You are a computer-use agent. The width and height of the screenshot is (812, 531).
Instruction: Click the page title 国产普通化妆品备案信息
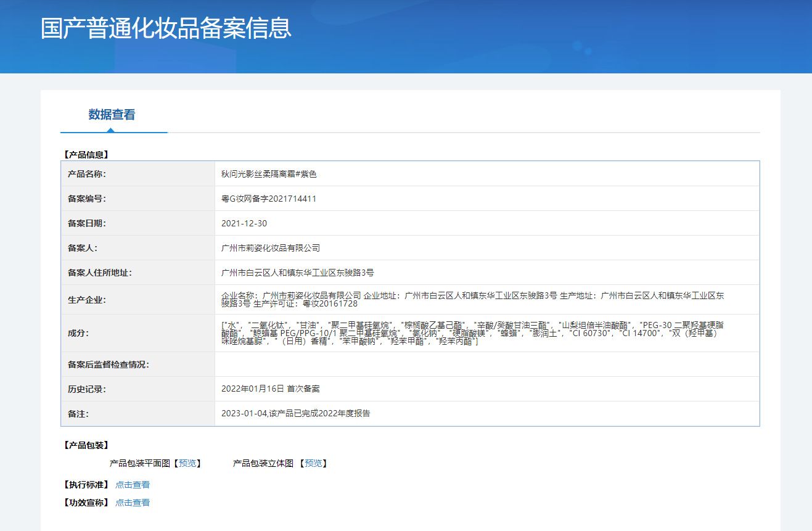(166, 29)
